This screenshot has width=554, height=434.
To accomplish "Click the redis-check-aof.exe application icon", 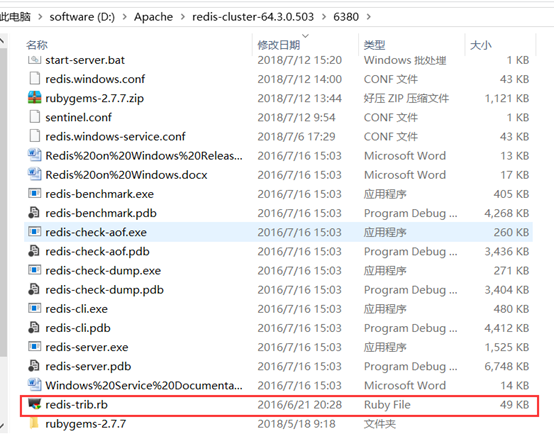I will tap(34, 231).
